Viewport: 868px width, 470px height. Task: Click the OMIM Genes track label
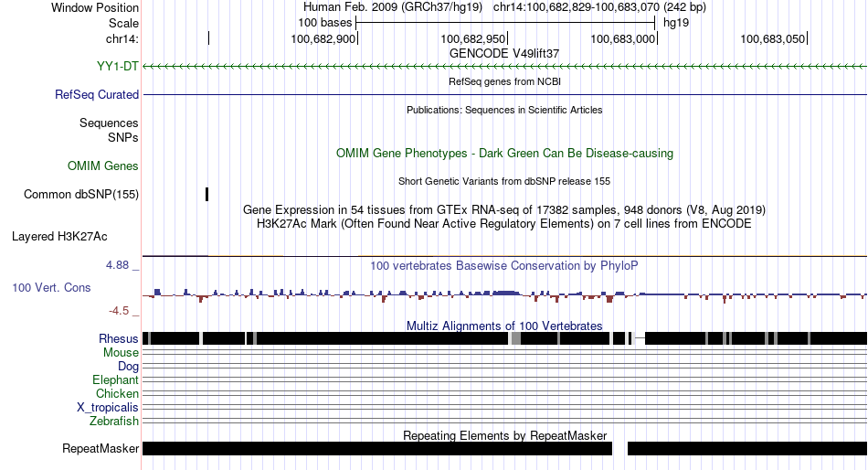pos(102,166)
